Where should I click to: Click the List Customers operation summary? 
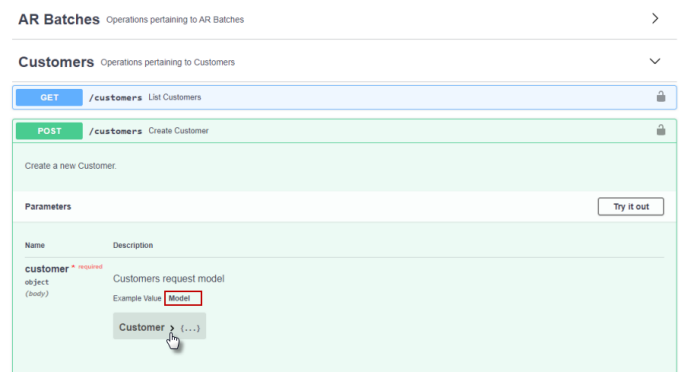click(x=175, y=97)
